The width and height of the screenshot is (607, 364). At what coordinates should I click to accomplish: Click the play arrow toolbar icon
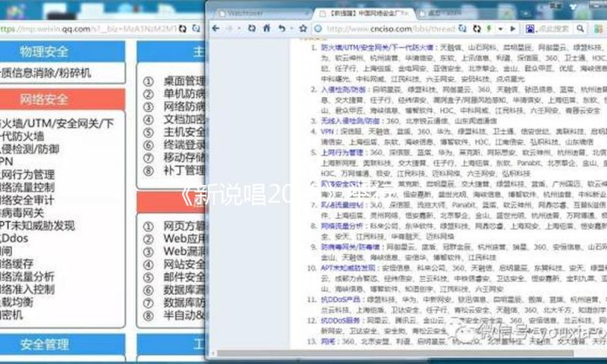(x=513, y=29)
